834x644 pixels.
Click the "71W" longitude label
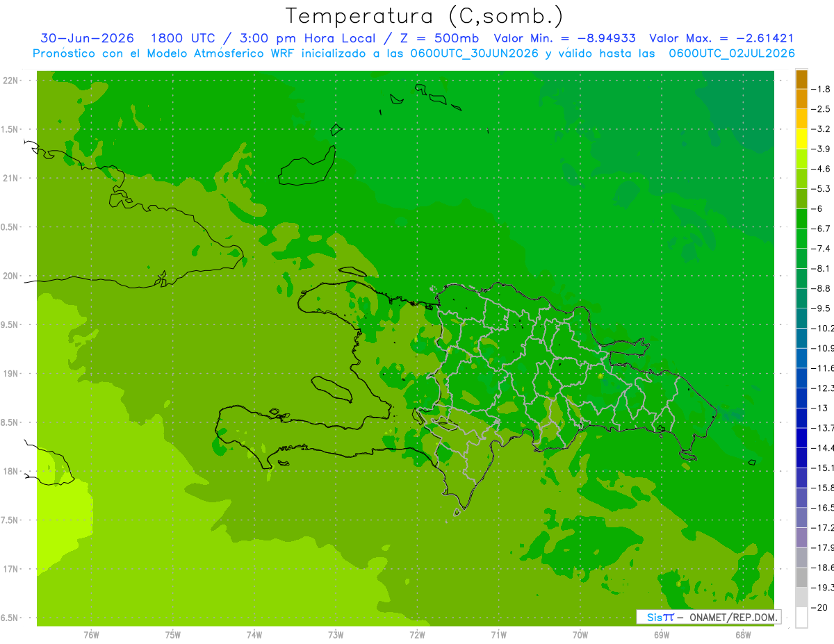coord(498,635)
